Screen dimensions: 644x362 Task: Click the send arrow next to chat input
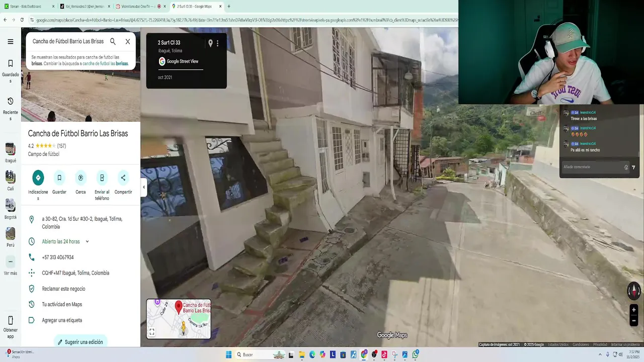[x=633, y=167]
